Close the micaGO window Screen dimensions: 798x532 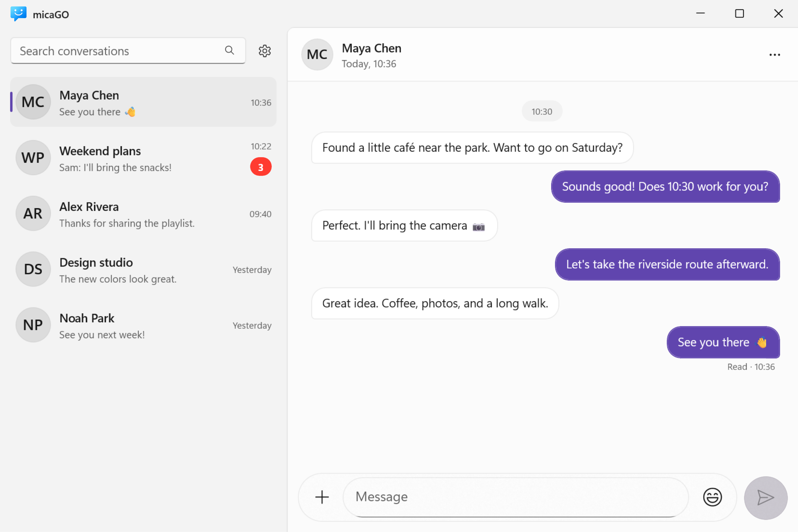(x=778, y=14)
